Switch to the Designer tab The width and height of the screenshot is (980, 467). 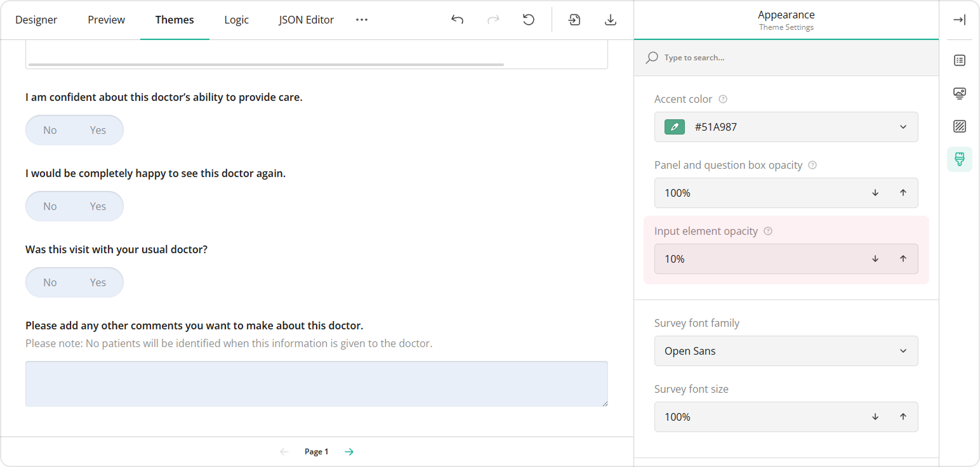pos(36,20)
